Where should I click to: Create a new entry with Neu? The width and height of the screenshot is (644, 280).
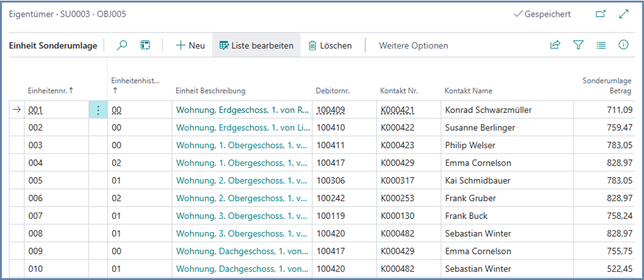click(190, 46)
